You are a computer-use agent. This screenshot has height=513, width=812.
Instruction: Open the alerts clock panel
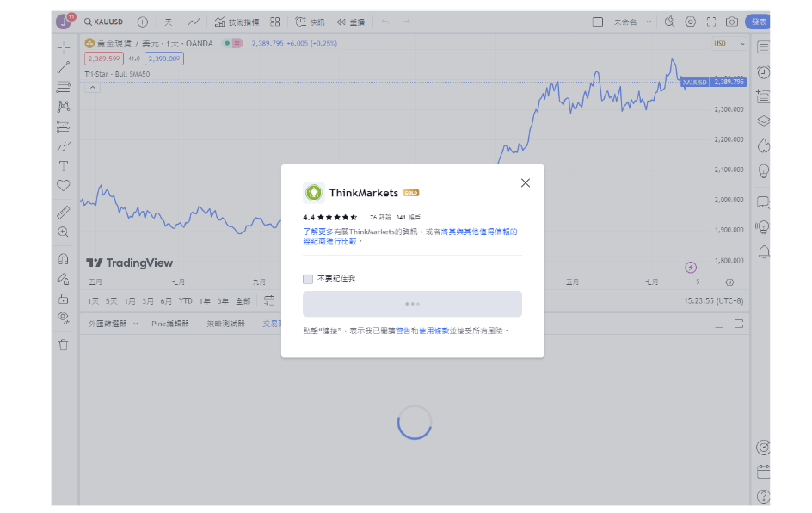click(x=763, y=72)
